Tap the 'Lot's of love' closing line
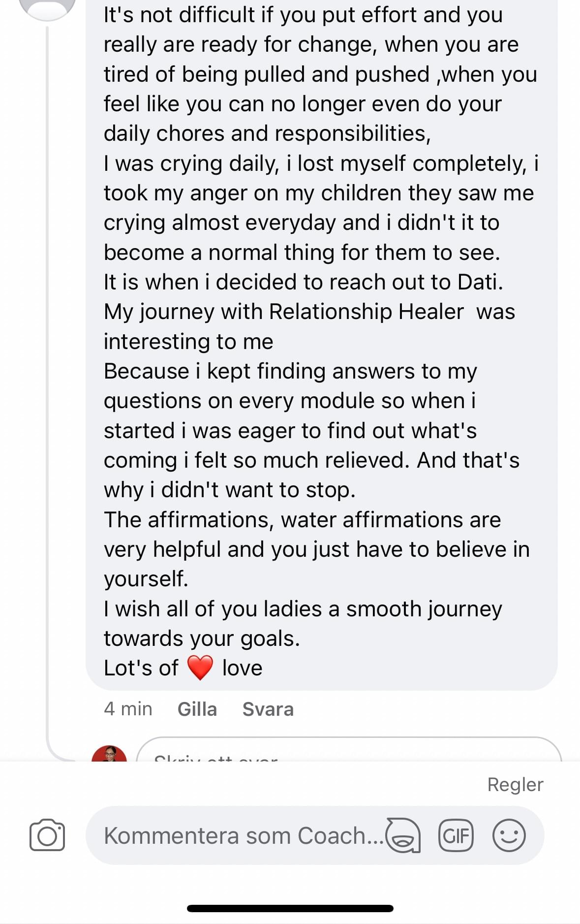580x924 pixels. click(x=183, y=668)
